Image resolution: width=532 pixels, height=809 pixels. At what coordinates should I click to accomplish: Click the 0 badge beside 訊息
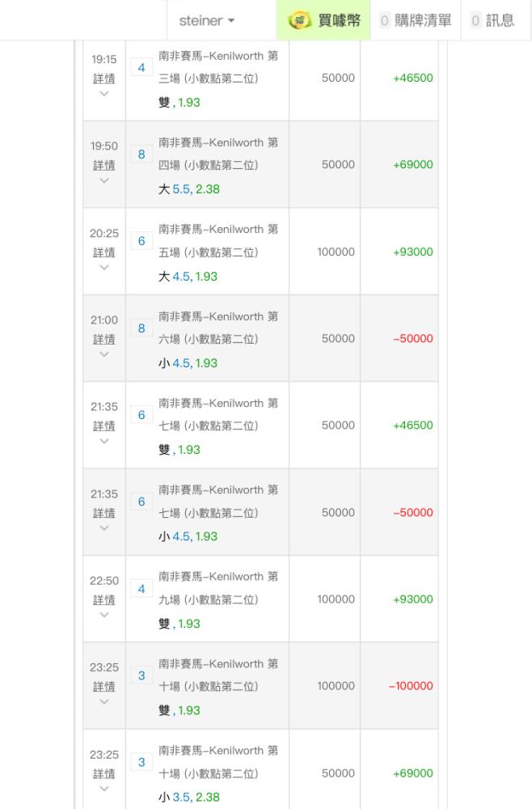coord(475,21)
